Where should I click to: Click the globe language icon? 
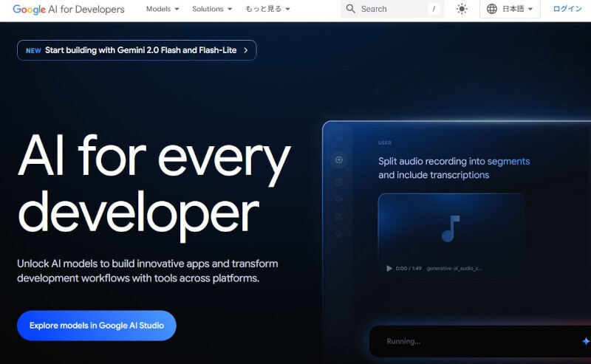tap(492, 9)
